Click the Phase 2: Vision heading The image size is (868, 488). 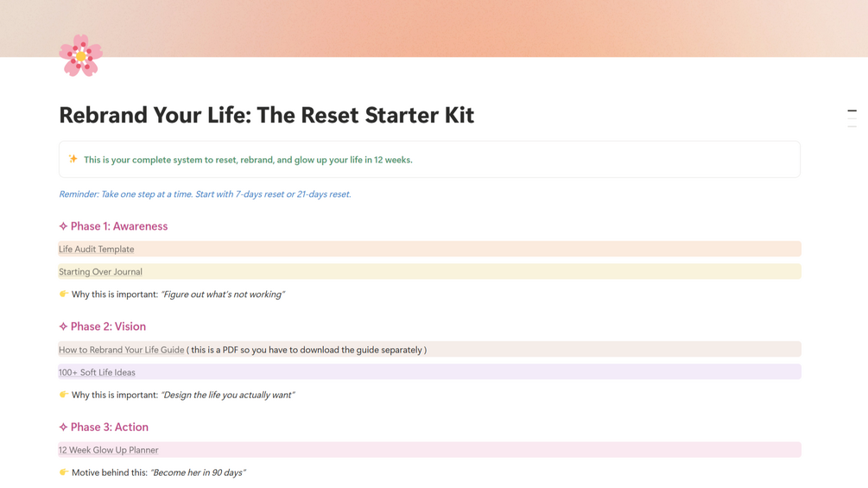click(x=103, y=326)
